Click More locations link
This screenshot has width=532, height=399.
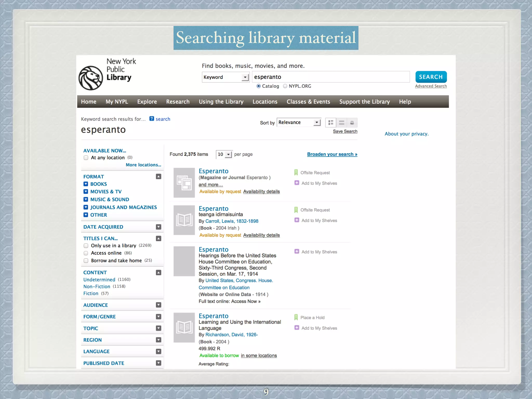[x=143, y=165]
